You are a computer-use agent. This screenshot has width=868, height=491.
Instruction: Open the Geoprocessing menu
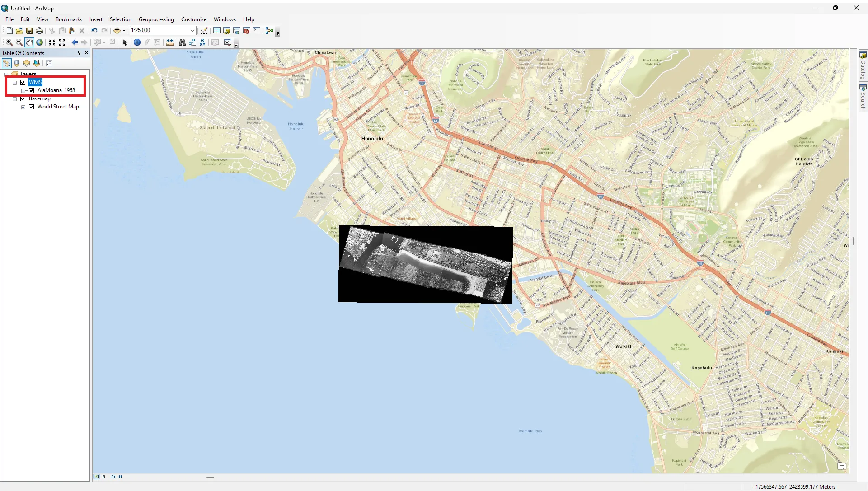coord(156,19)
